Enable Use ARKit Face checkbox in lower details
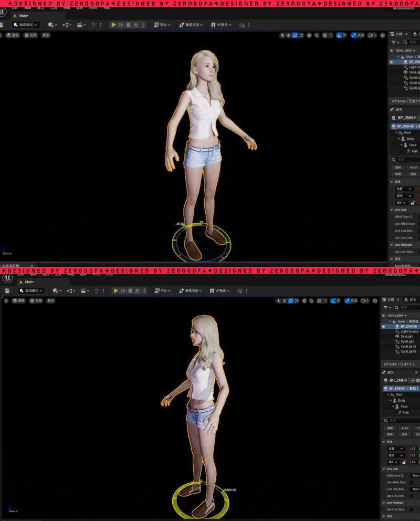Screen dimensions: 420x521 tap(411, 482)
